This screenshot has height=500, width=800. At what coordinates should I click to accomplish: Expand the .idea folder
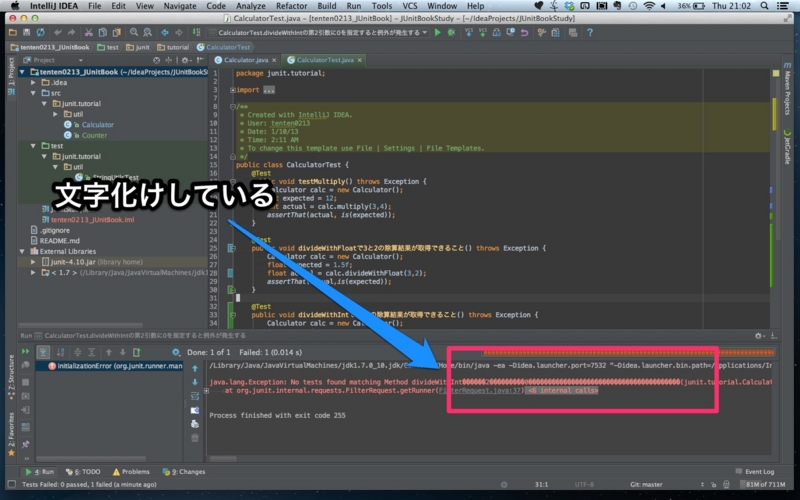click(x=33, y=83)
